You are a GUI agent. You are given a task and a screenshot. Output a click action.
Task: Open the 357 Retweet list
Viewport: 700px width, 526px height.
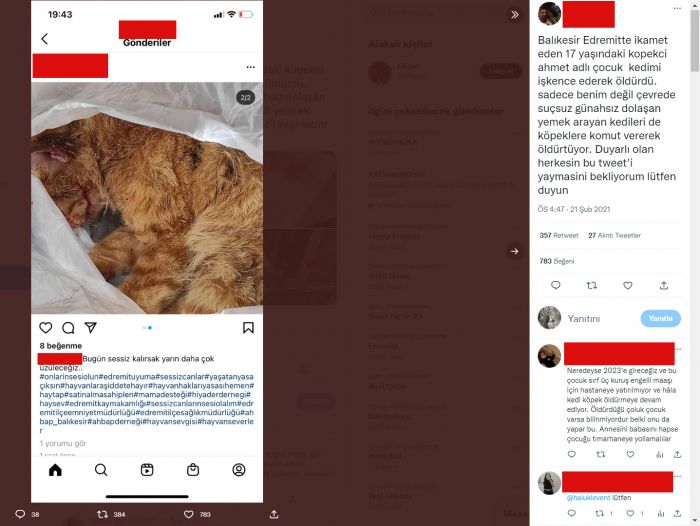click(x=558, y=235)
